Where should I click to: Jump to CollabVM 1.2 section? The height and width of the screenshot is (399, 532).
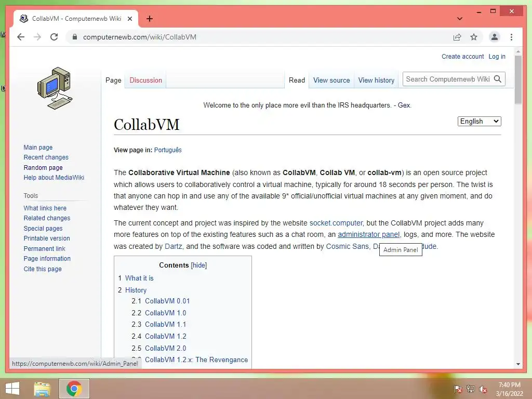[x=165, y=336]
